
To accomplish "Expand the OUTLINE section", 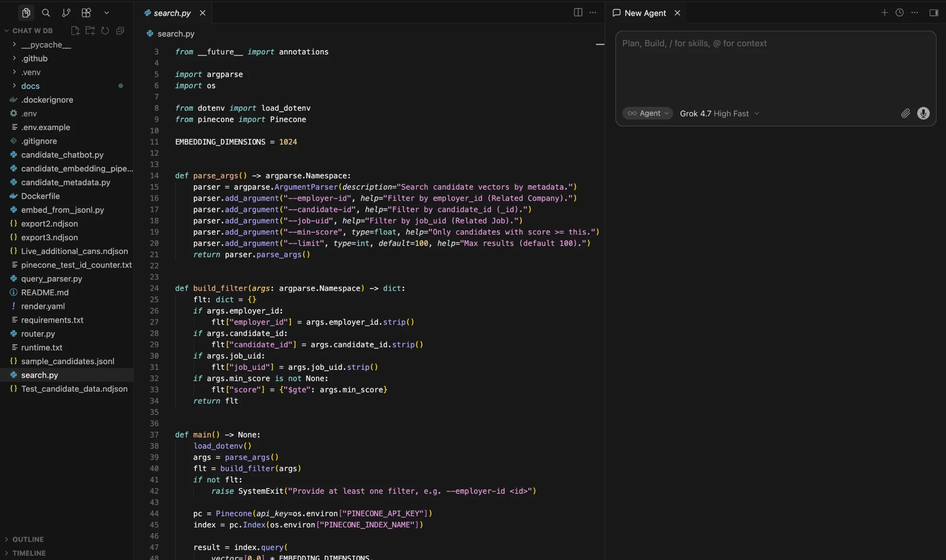I will [x=28, y=539].
